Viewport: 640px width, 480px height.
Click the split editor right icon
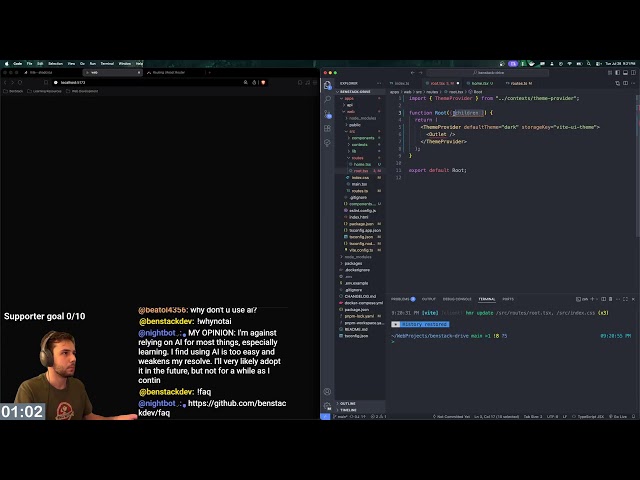pos(625,83)
